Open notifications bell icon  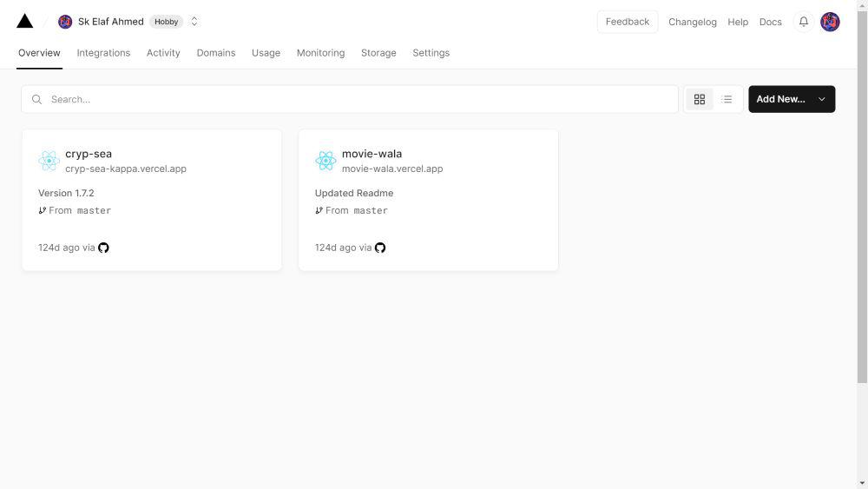[x=803, y=22]
